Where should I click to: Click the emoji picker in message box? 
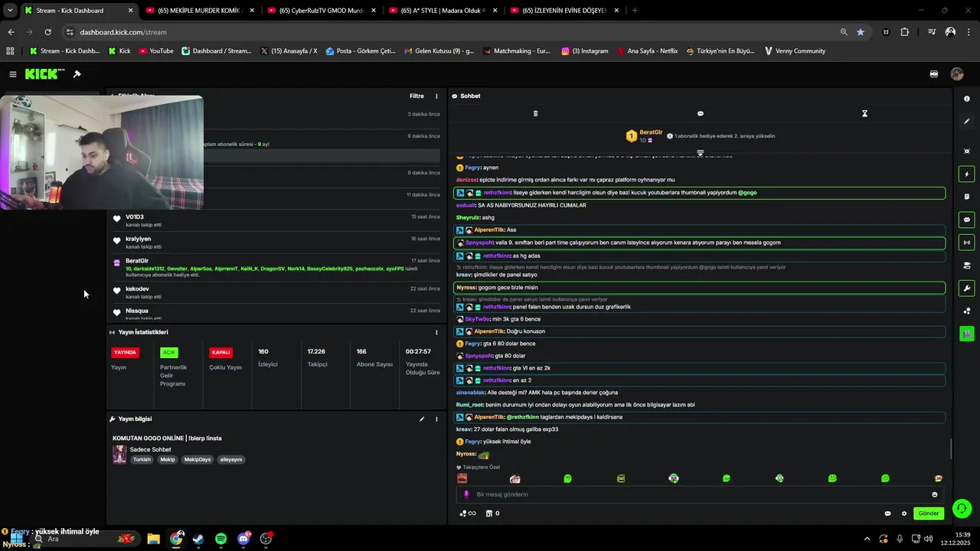click(x=934, y=494)
